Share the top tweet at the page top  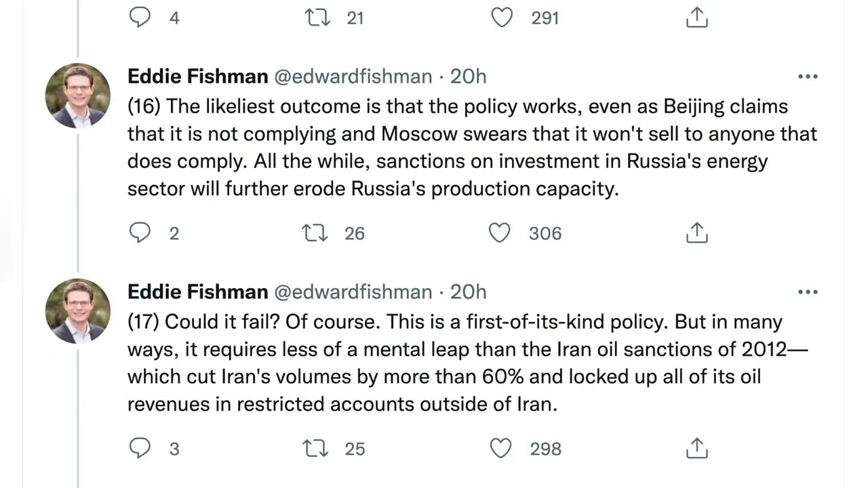point(696,18)
